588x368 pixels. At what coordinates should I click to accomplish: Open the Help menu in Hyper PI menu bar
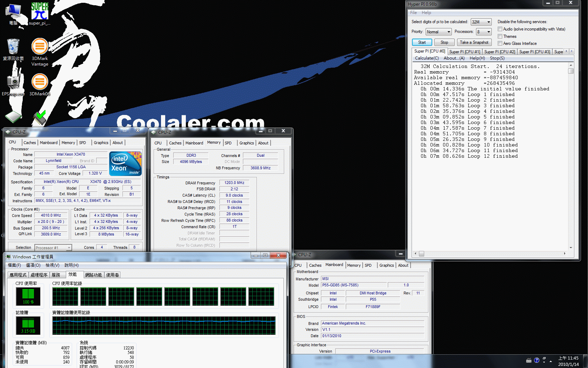[426, 13]
